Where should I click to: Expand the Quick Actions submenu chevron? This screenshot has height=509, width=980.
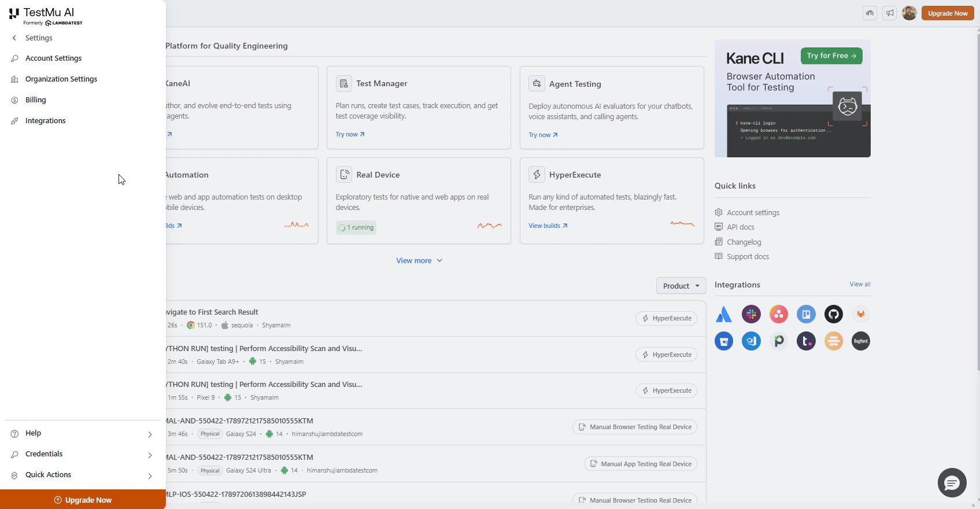(150, 476)
